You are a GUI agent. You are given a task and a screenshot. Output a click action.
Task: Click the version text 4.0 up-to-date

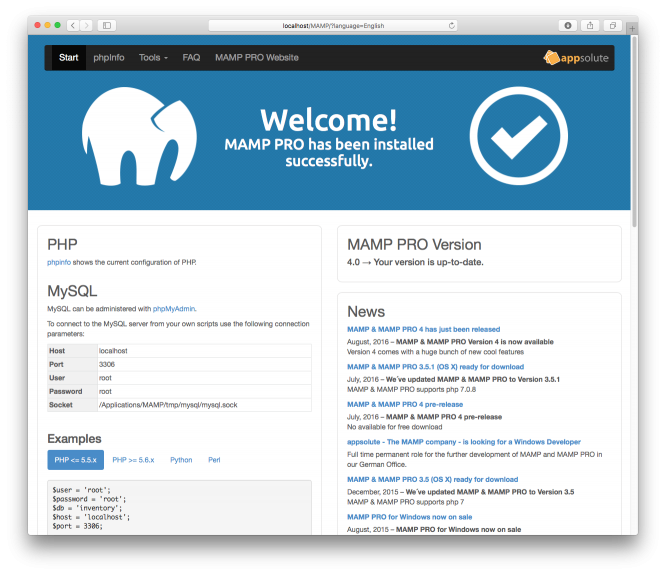coord(415,262)
